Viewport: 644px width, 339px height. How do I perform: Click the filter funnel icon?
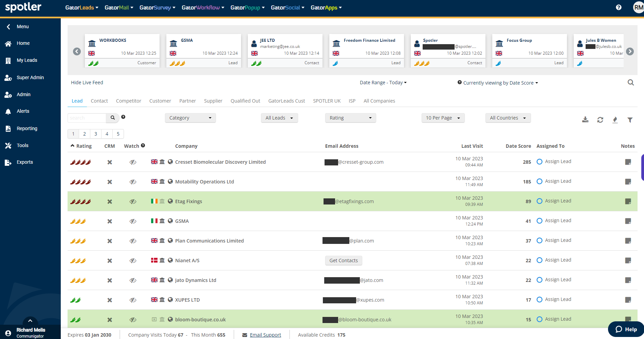coord(630,120)
